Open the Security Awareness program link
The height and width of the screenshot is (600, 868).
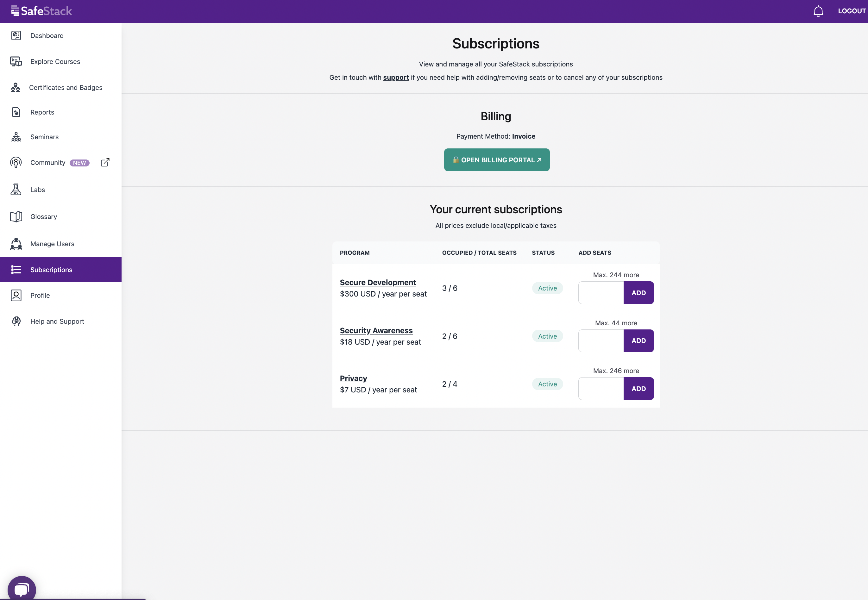click(x=376, y=330)
